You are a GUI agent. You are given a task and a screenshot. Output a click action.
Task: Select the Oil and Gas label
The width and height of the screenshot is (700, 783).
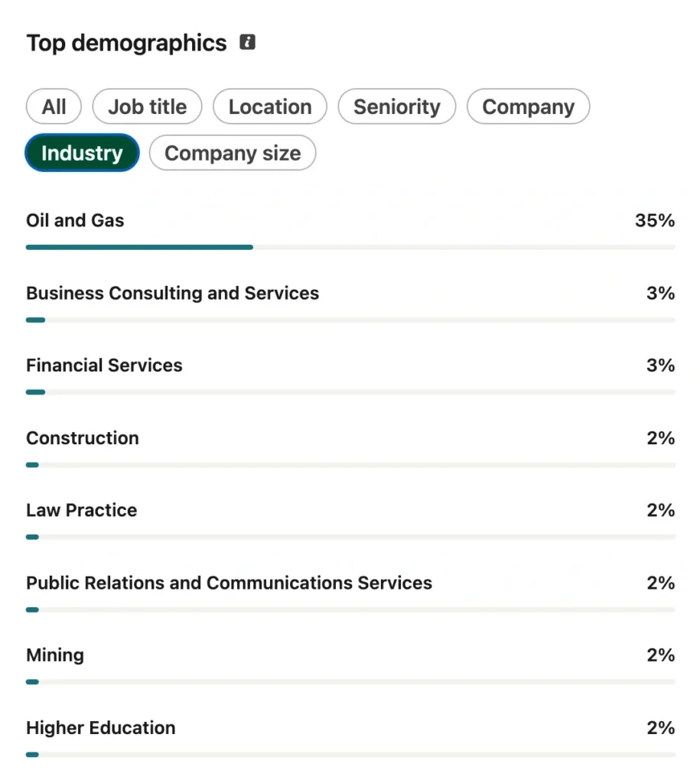click(75, 220)
